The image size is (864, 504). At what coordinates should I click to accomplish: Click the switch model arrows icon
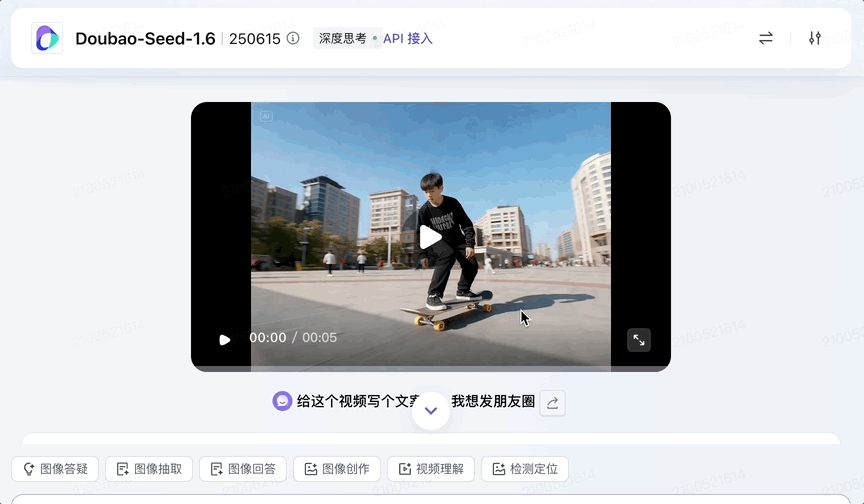point(766,38)
